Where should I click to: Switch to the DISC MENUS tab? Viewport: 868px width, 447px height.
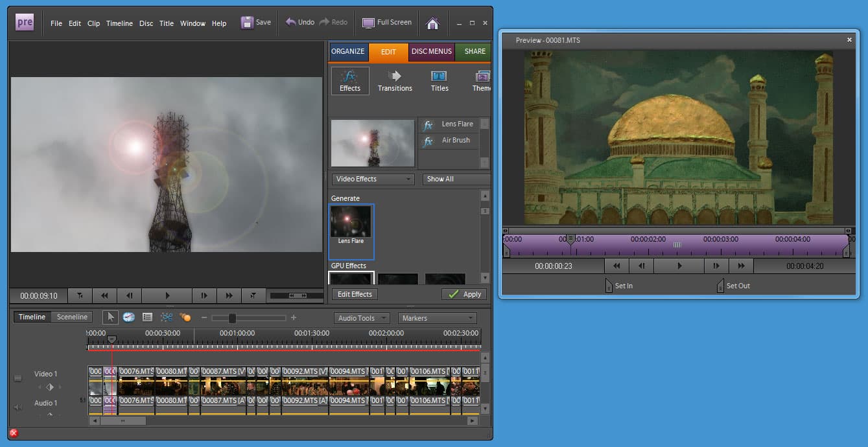coord(432,52)
